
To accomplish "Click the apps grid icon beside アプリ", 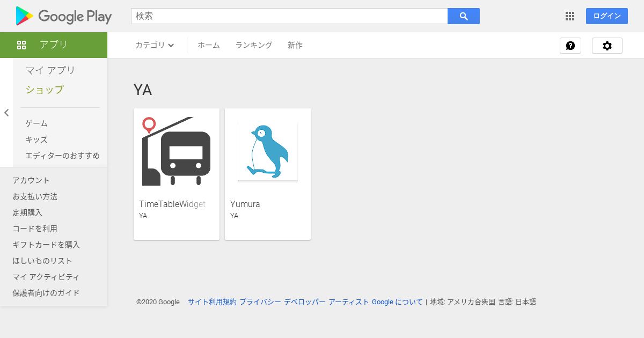I will tap(21, 45).
